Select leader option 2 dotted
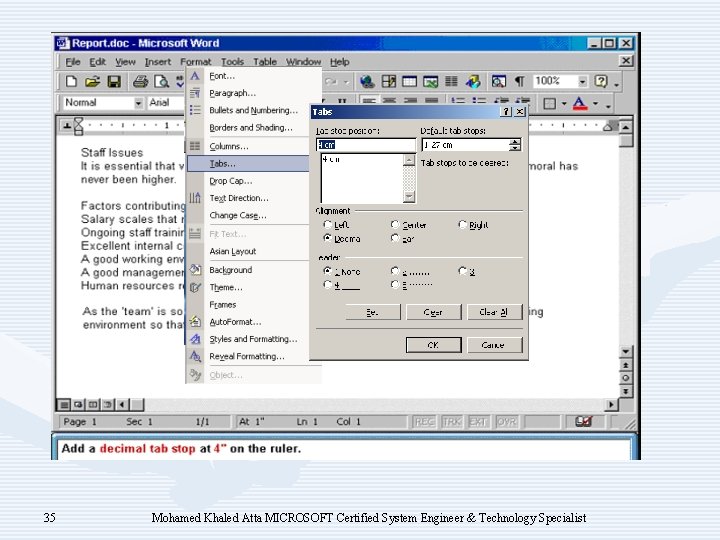Screen dimensions: 720x540 [395, 271]
